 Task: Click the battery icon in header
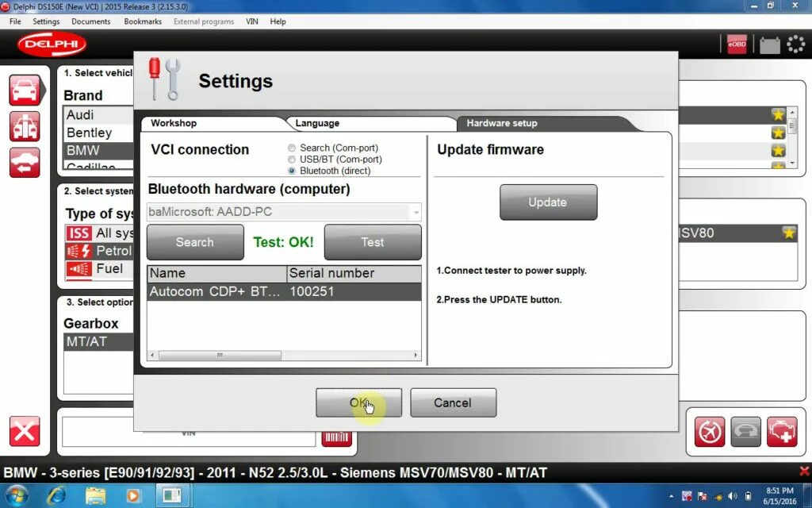point(769,45)
